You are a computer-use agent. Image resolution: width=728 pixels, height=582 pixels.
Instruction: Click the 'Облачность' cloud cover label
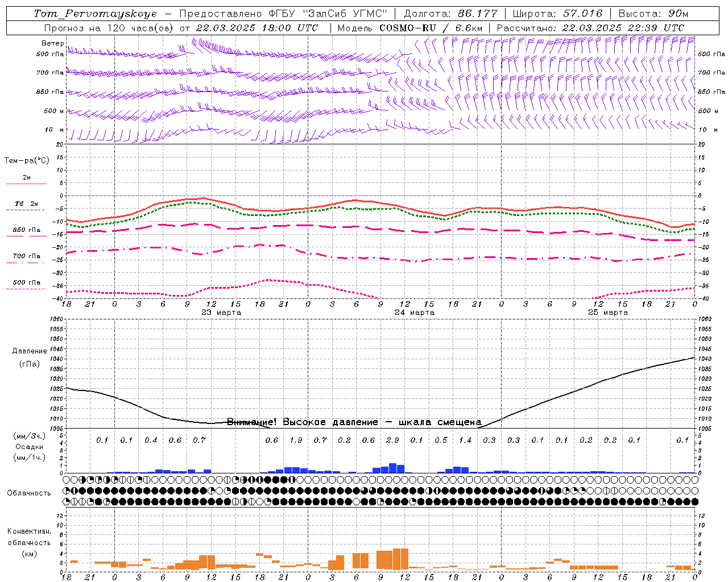click(x=29, y=493)
